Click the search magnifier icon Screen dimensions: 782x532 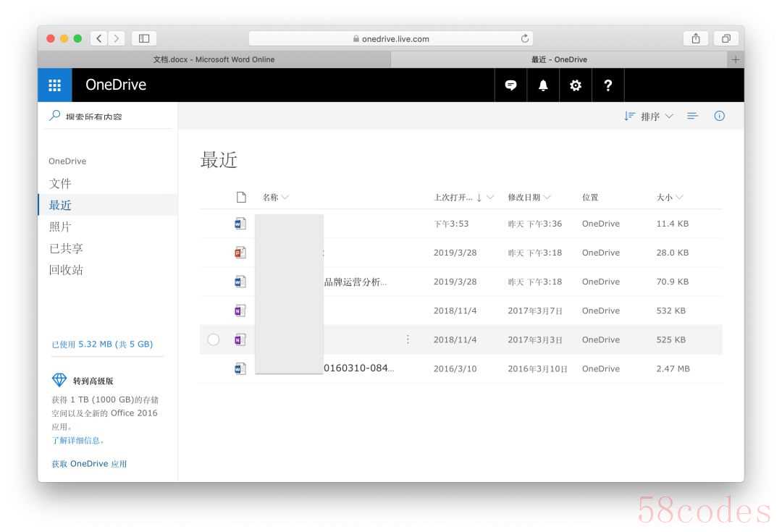pos(55,116)
